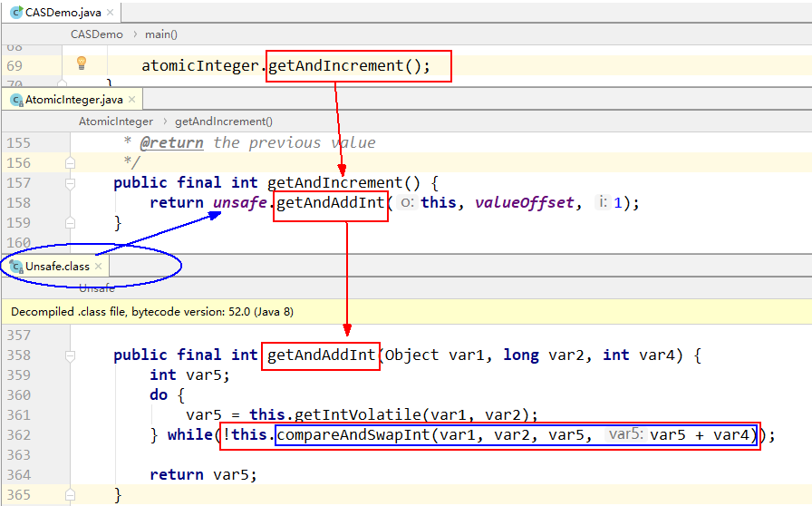Image resolution: width=812 pixels, height=506 pixels.
Task: Select the AtomicInteger.java tab
Action: tap(73, 100)
